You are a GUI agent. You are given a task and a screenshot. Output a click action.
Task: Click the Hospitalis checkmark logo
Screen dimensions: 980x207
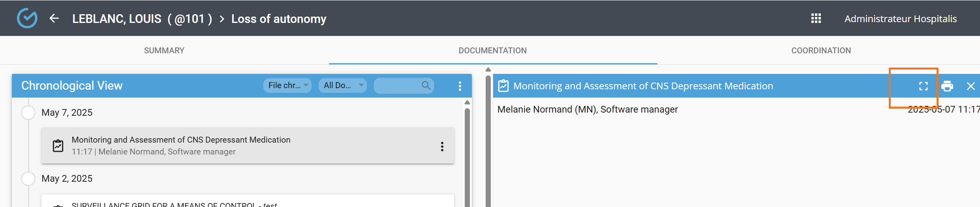tap(27, 18)
